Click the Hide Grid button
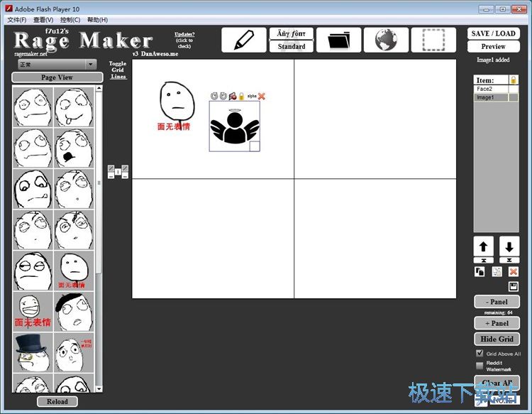 click(x=497, y=339)
